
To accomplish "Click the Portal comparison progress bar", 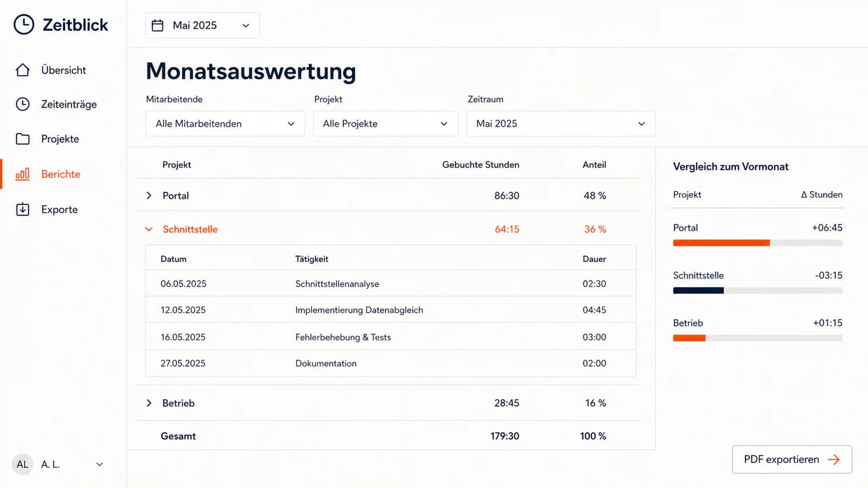I will click(x=758, y=243).
